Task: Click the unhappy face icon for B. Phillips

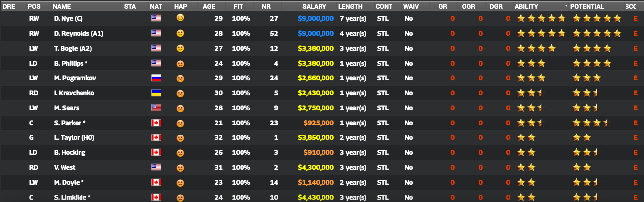Action: click(180, 63)
